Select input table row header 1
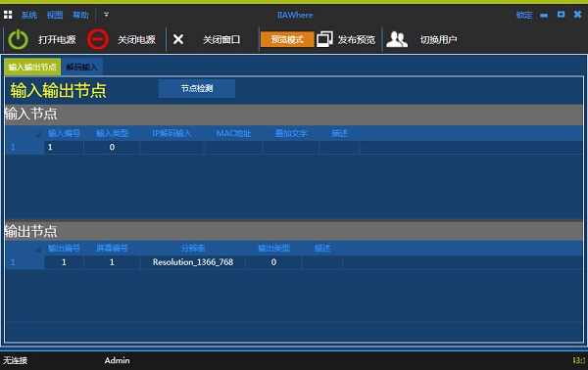 24,147
